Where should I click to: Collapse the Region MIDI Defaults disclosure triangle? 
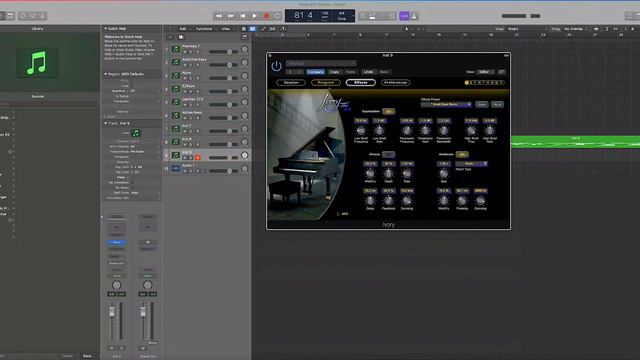click(105, 74)
